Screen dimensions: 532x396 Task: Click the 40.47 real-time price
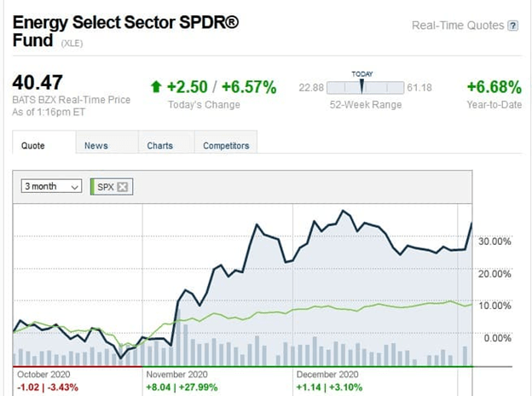pyautogui.click(x=37, y=84)
